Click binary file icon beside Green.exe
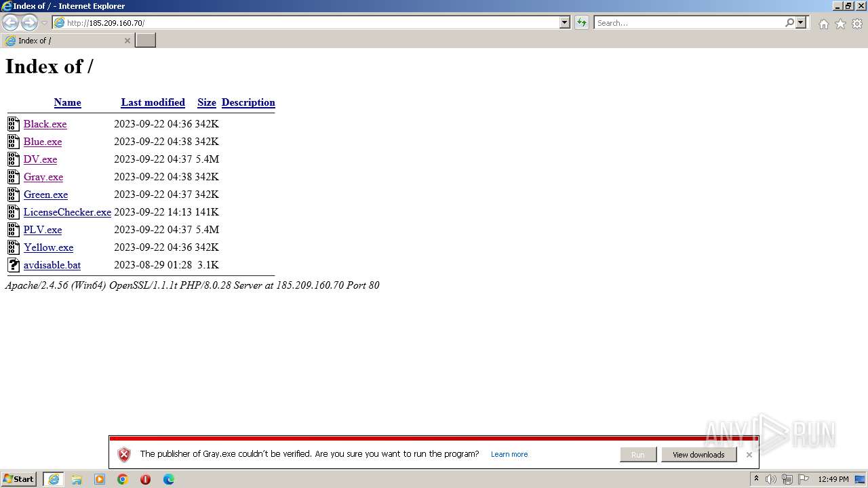 pyautogui.click(x=14, y=194)
